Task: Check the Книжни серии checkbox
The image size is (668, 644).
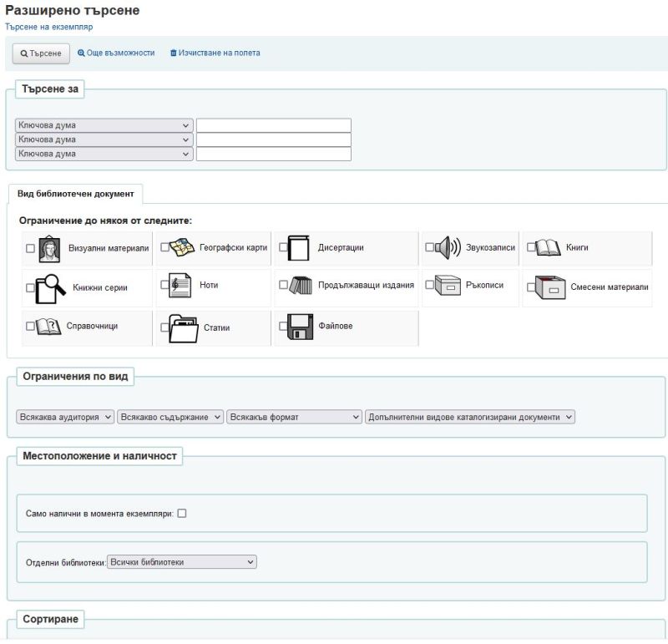Action: tap(30, 287)
